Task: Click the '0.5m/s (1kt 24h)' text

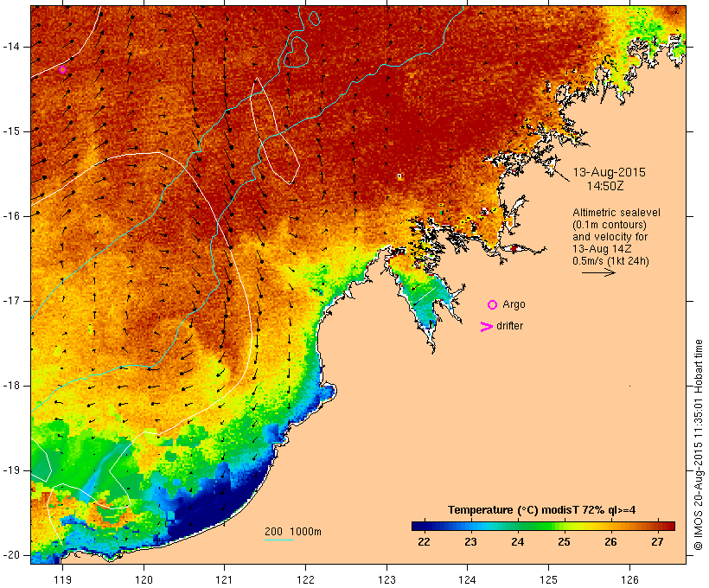Action: [610, 261]
